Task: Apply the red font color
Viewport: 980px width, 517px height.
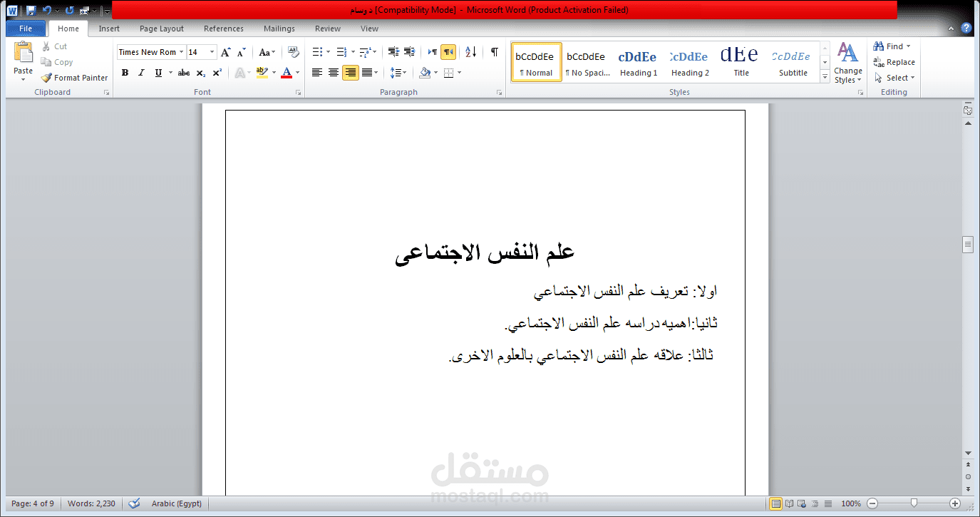Action: pyautogui.click(x=287, y=73)
